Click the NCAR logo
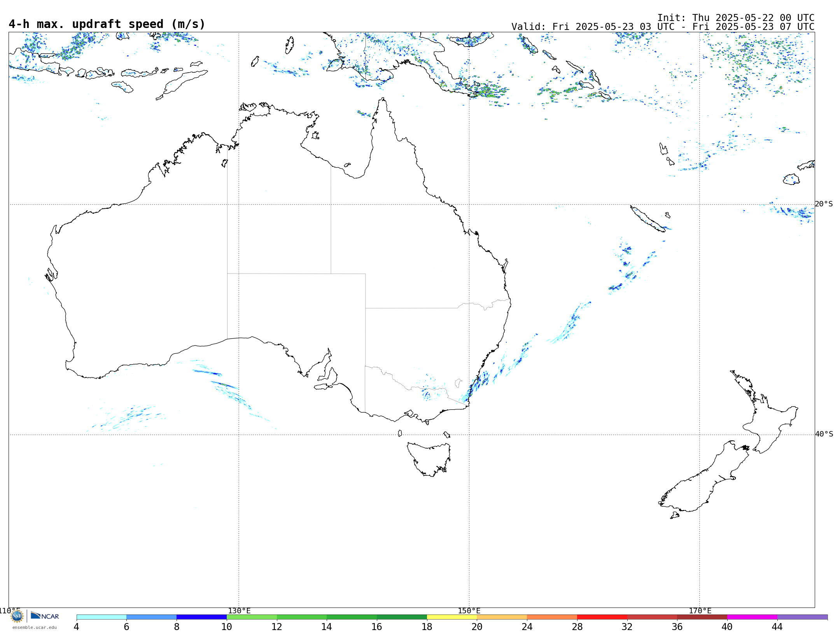This screenshot has width=840, height=632. (45, 616)
